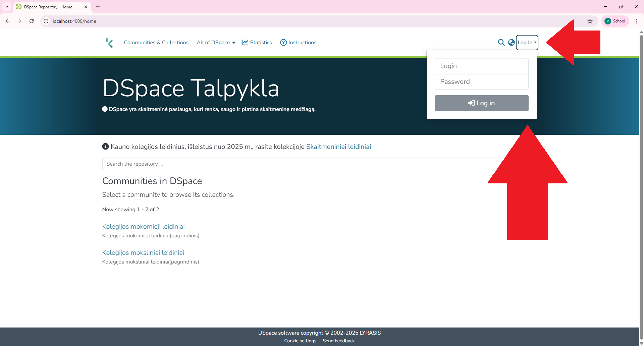
Task: Click the DSpace software copyright text
Action: pos(319,333)
